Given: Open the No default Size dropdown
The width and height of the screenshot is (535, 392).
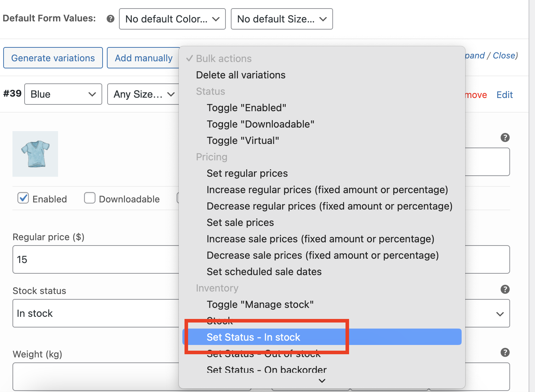Looking at the screenshot, I should point(281,19).
